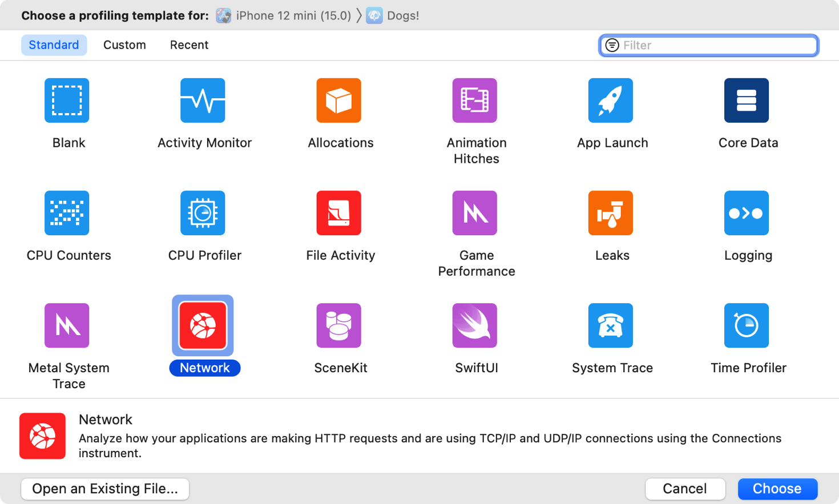Pick the CPU Profiler template icon

(x=203, y=213)
